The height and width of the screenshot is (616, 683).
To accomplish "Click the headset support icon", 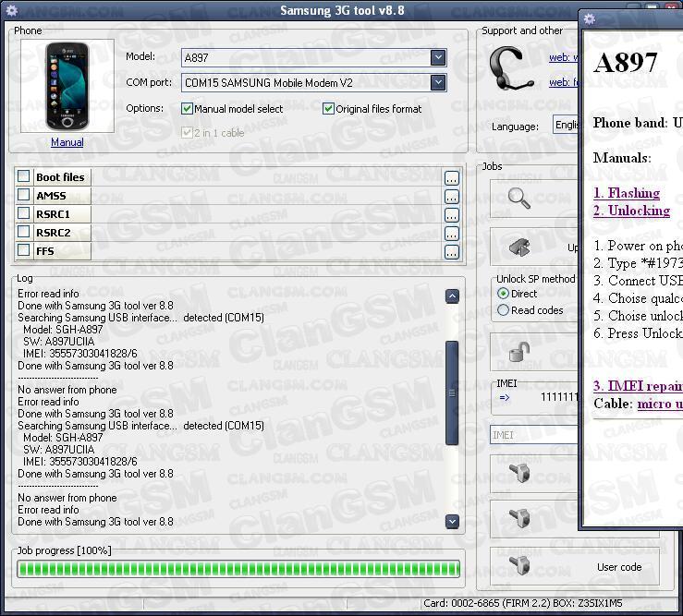I will point(511,68).
